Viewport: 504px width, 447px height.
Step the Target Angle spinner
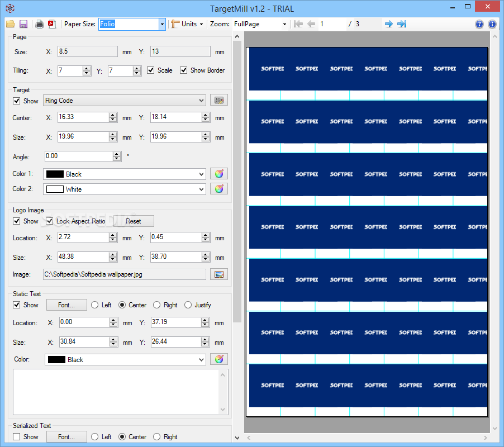pyautogui.click(x=117, y=156)
